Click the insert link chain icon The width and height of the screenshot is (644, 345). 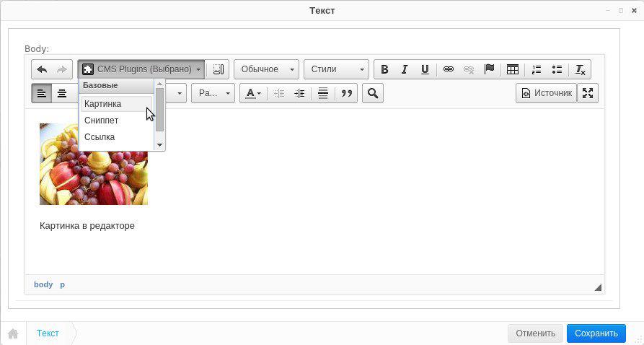[448, 69]
